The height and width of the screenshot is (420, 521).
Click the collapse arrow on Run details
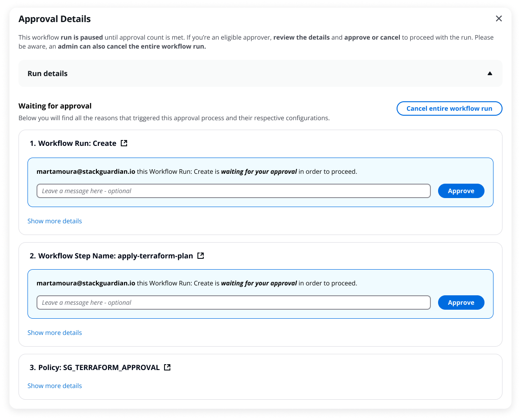click(x=489, y=73)
